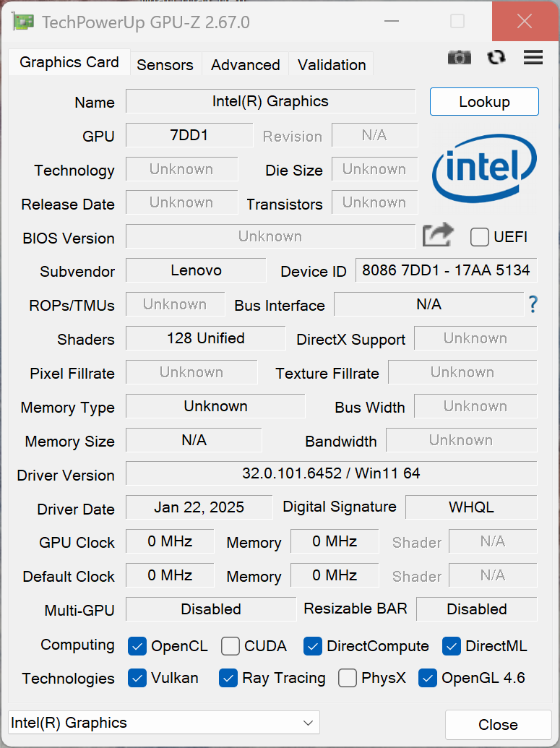This screenshot has height=748, width=560.
Task: Open the Intel(R) Graphics GPU dropdown
Action: point(163,723)
